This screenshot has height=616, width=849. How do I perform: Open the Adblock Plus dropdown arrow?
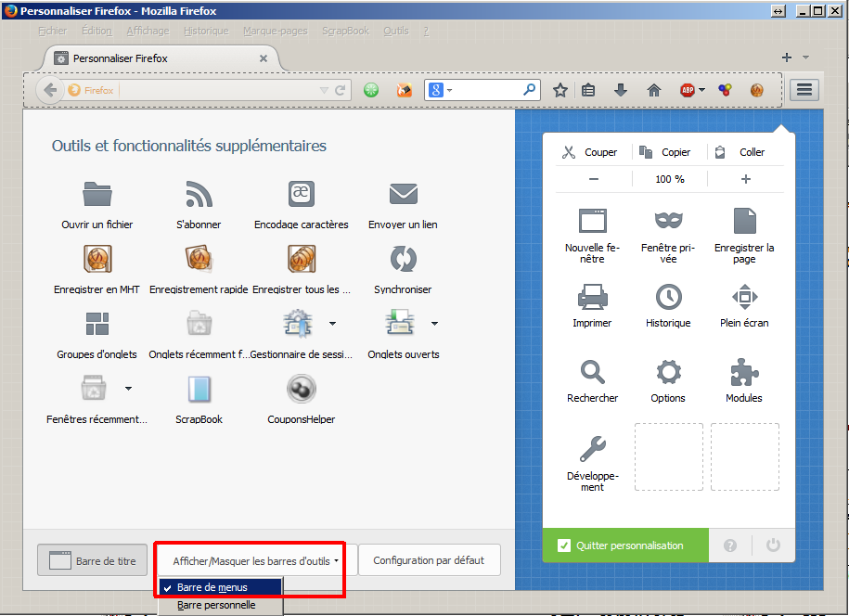point(701,90)
